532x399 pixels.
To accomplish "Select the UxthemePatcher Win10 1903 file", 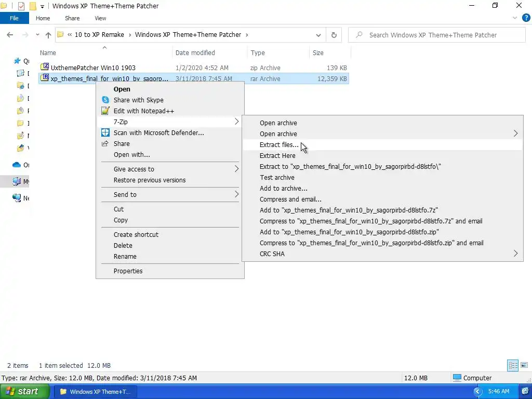I will [x=193, y=68].
